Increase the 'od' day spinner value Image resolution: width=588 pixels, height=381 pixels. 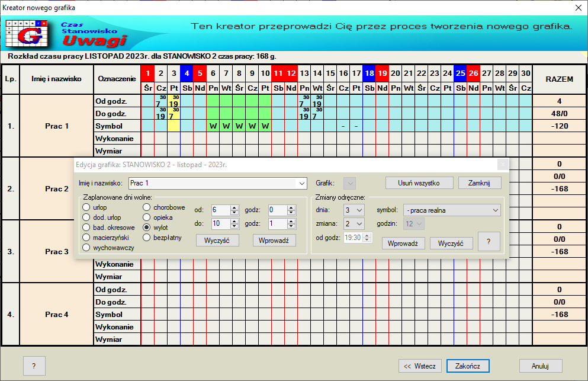tap(234, 207)
